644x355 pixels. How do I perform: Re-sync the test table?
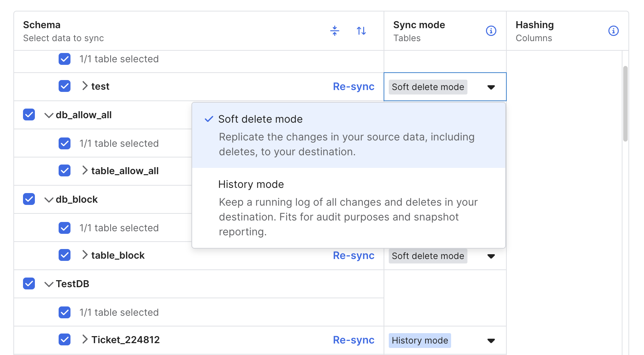point(354,86)
